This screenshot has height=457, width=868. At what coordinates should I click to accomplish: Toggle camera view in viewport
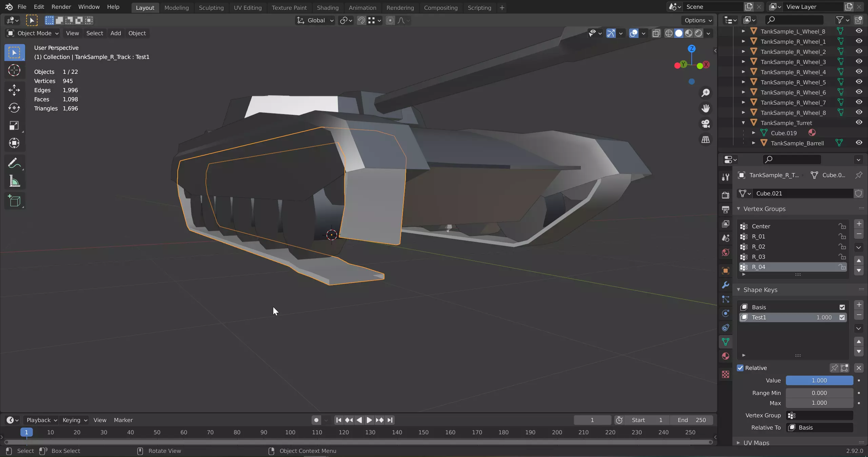(x=706, y=124)
